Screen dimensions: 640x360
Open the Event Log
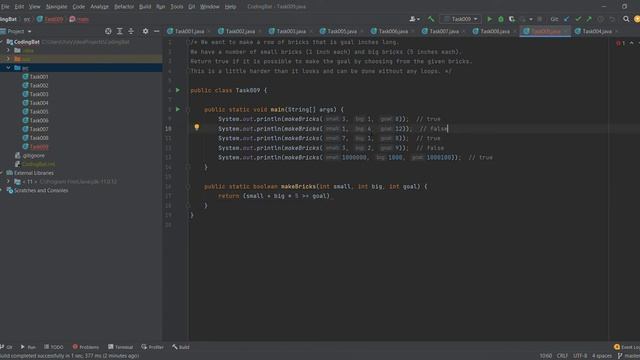627,347
